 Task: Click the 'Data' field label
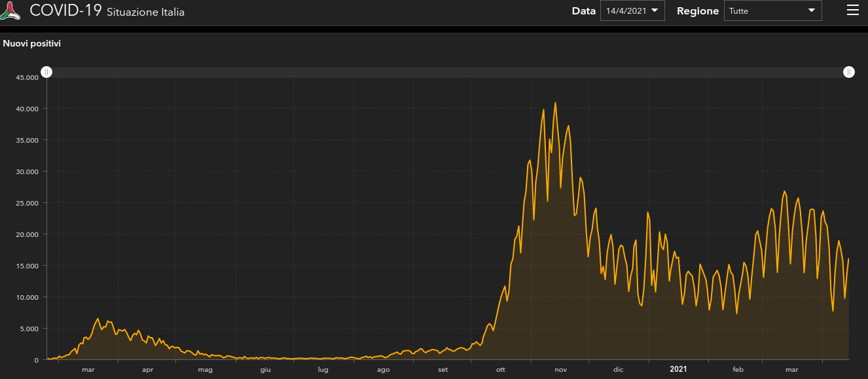[583, 11]
